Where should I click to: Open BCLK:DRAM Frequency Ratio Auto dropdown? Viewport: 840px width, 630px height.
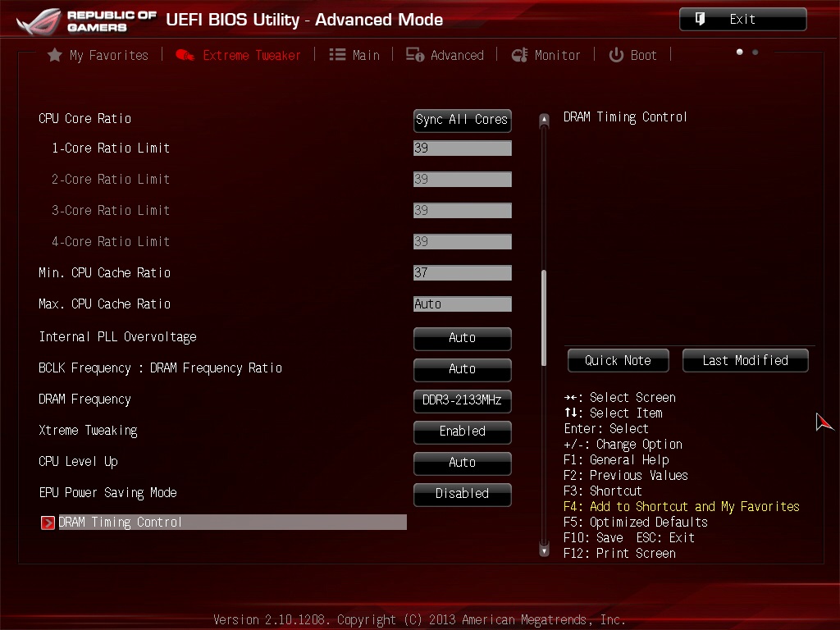tap(463, 369)
